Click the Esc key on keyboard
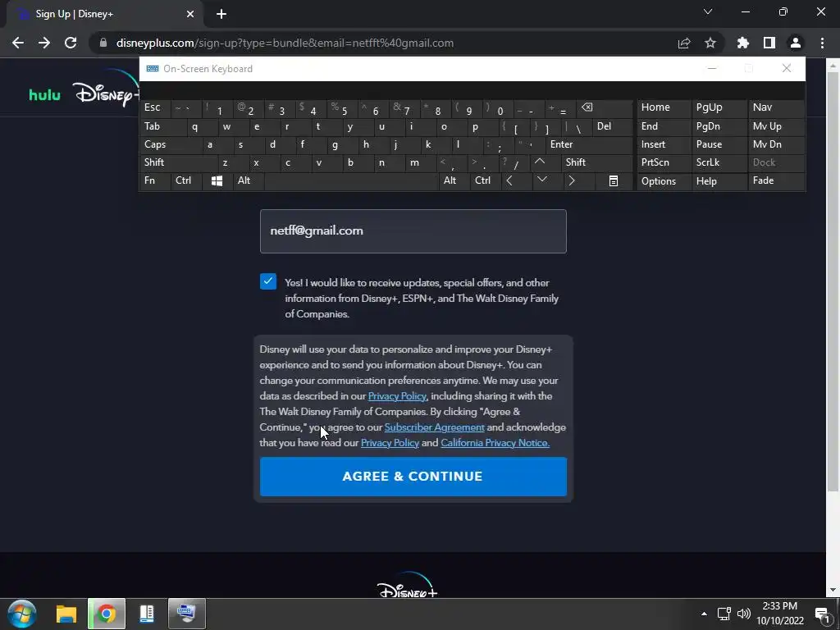Image resolution: width=840 pixels, height=630 pixels. click(155, 107)
